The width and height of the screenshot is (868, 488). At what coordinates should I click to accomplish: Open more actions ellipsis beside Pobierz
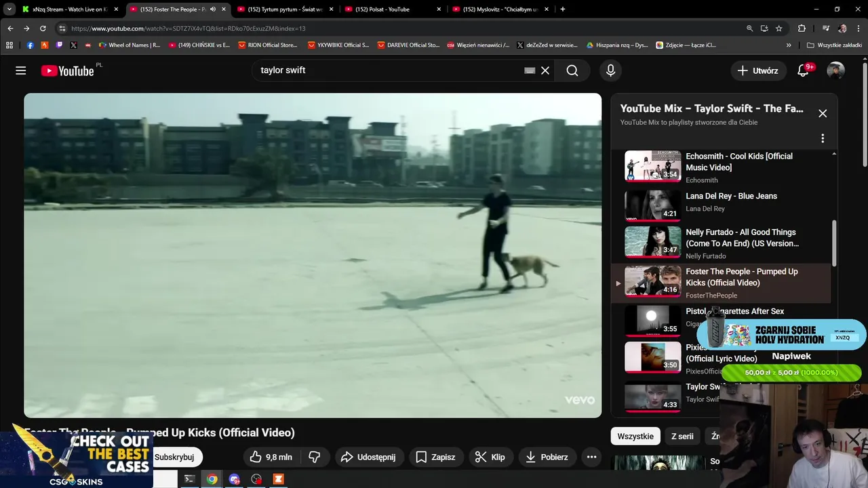591,457
